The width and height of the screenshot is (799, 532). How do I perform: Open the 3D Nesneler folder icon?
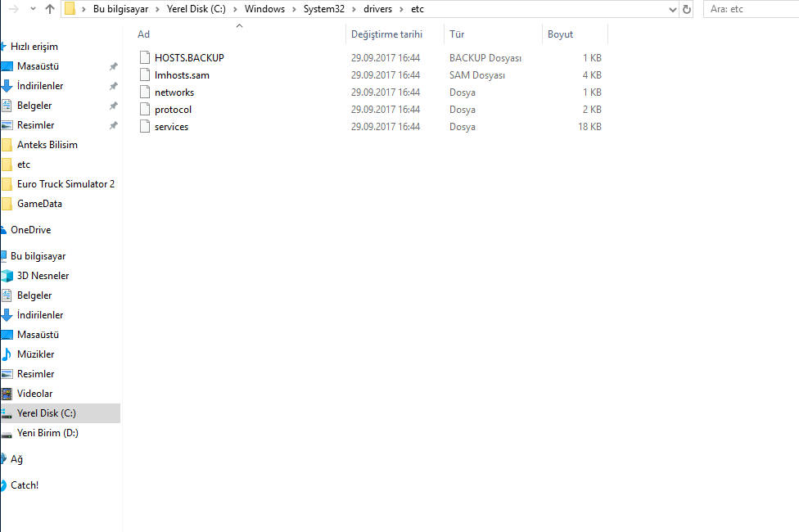pos(7,276)
